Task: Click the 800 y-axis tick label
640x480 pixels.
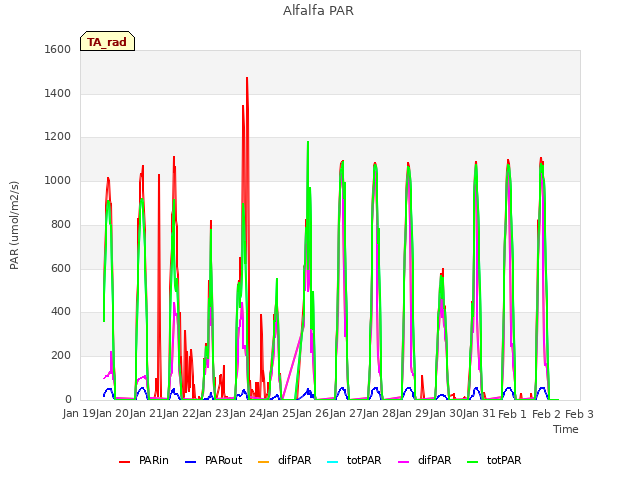Action: (x=61, y=224)
